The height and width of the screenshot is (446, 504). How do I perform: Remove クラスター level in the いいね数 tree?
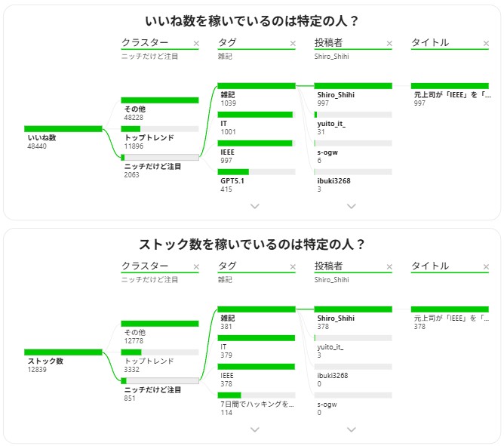(196, 44)
